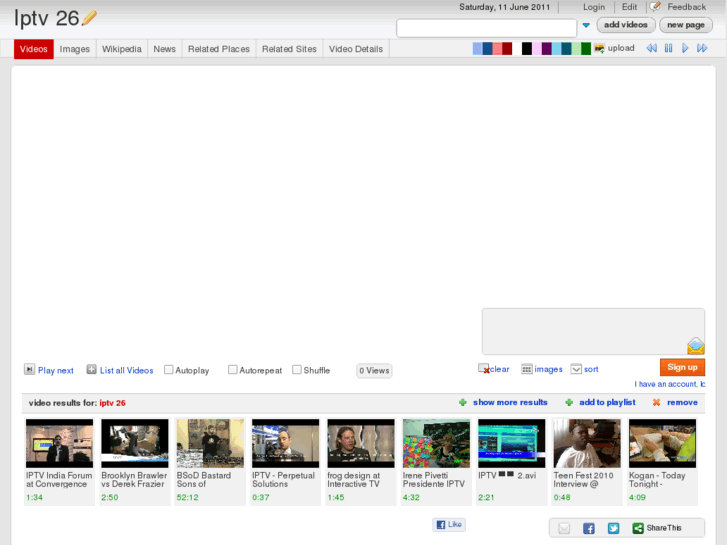
Task: Open the IPTV 2.avi video thumbnail
Action: tap(511, 443)
